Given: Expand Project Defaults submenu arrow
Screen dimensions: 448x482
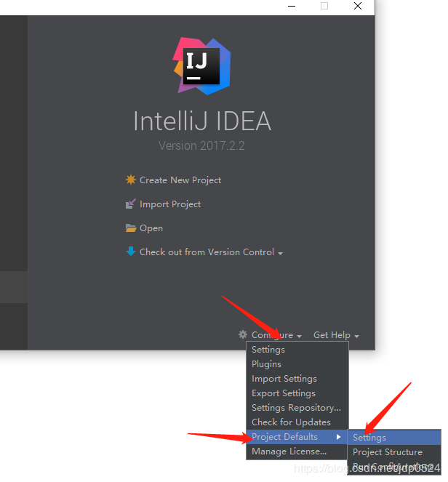Looking at the screenshot, I should click(x=338, y=437).
